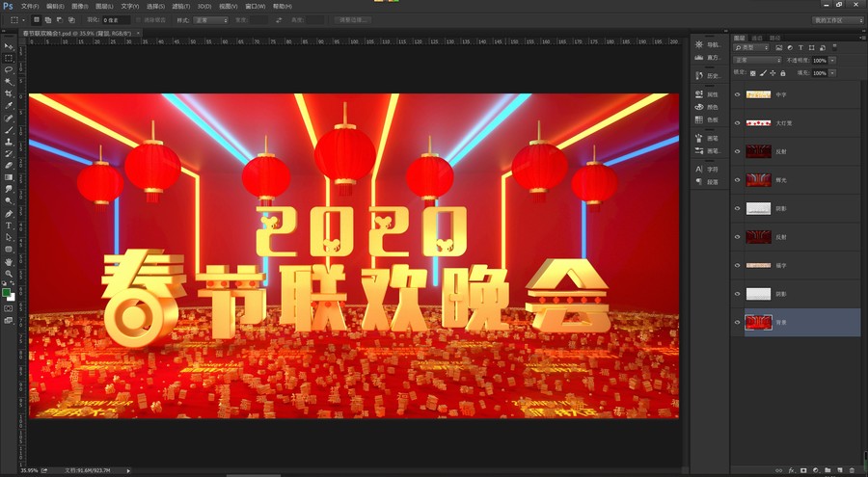This screenshot has width=868, height=477.
Task: Change screen mode from toolbox bottom
Action: 9,320
